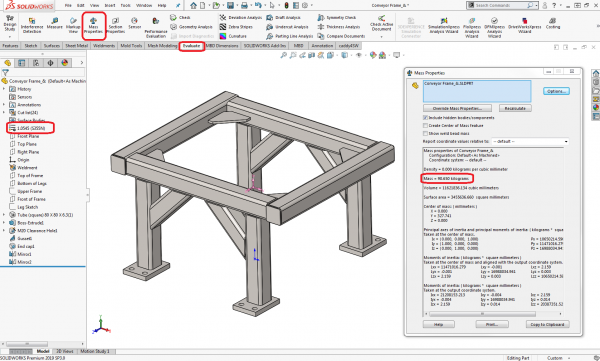Viewport: 600px width, 361px height.
Task: Open Draft Analysis tool
Action: tap(284, 18)
